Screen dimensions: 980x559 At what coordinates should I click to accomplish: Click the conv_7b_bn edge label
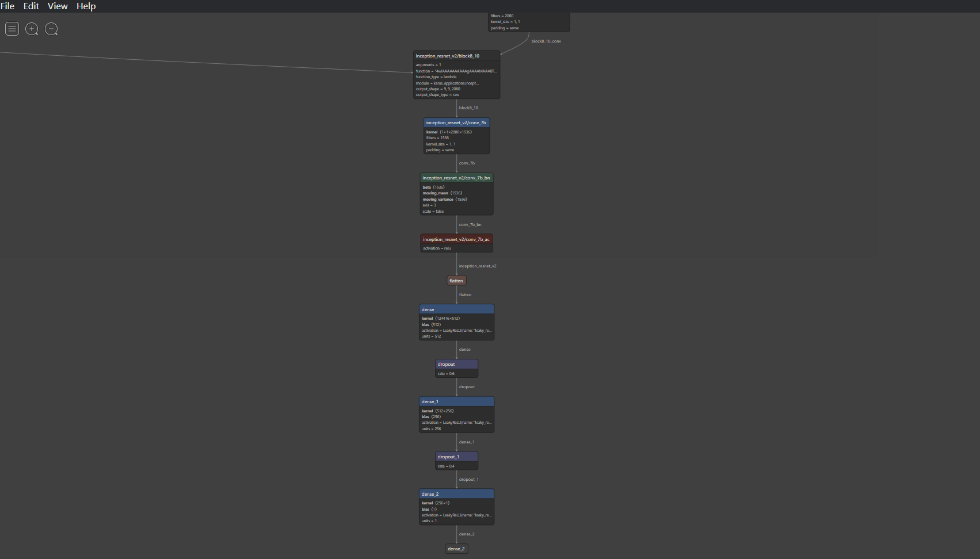point(470,225)
